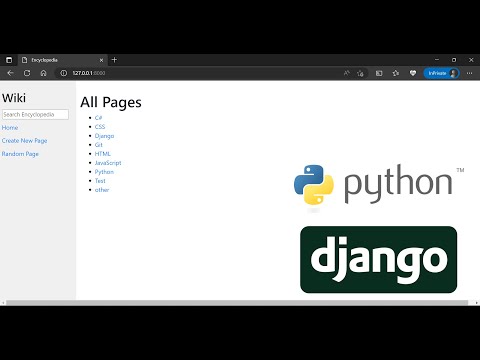Viewport: 480px width, 360px height.
Task: Close the Encyclopedia tab
Action: tap(101, 60)
